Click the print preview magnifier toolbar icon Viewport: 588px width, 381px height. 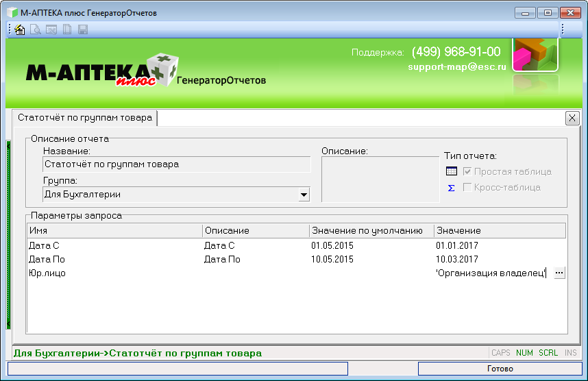36,29
